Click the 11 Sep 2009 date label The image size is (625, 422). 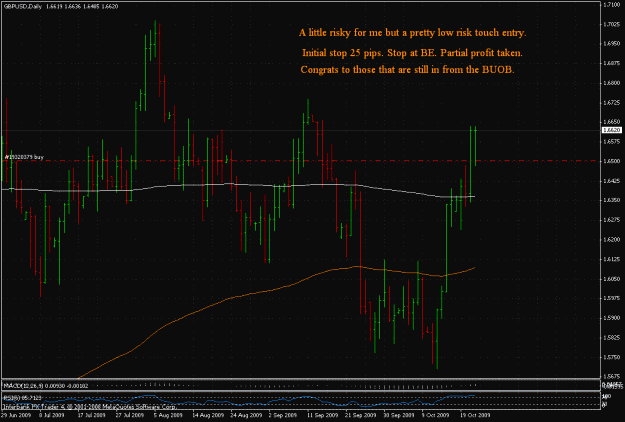tap(323, 415)
